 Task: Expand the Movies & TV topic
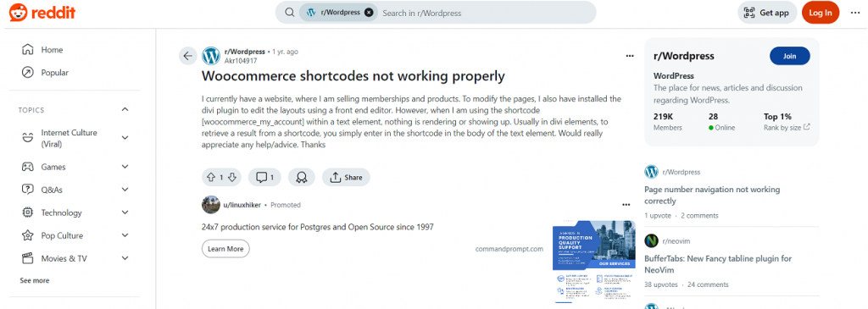(125, 258)
